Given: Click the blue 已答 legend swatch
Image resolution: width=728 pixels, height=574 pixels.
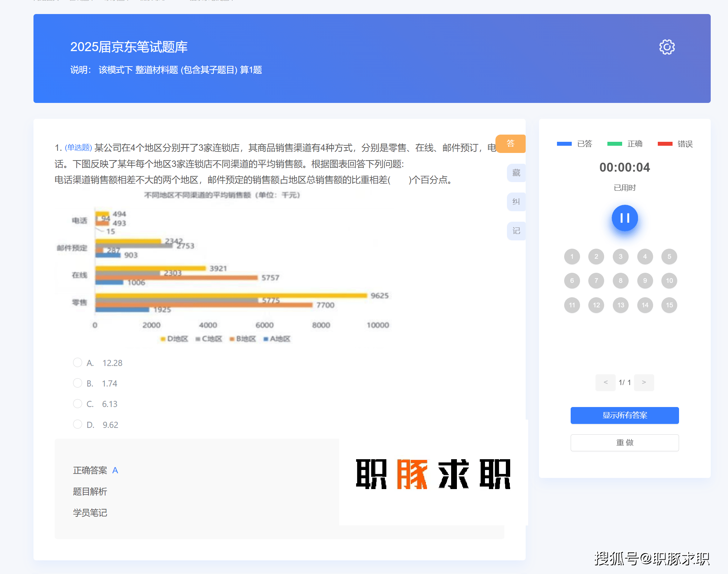Looking at the screenshot, I should click(x=564, y=144).
